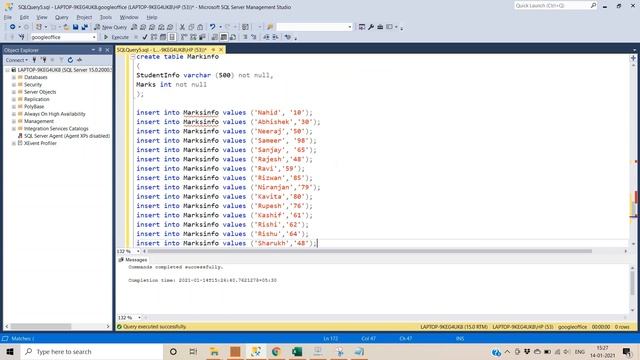The width and height of the screenshot is (640, 360).
Task: Open File Explorer from the taskbar
Action: pyautogui.click(x=214, y=351)
